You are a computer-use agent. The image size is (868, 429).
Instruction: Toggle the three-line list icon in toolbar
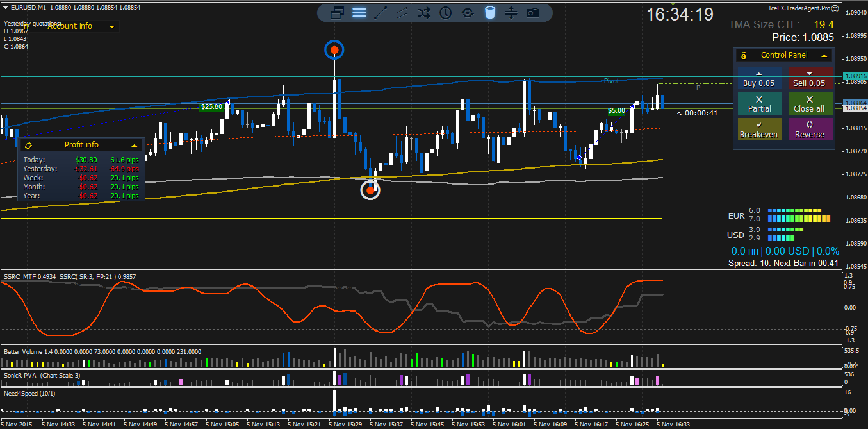click(x=359, y=12)
